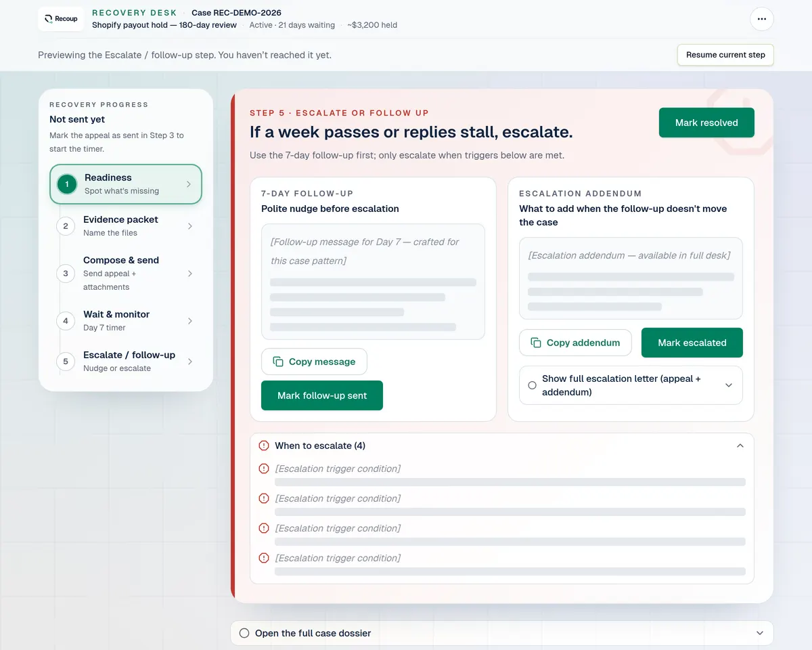Open Compose & send step via its chevron

(190, 274)
